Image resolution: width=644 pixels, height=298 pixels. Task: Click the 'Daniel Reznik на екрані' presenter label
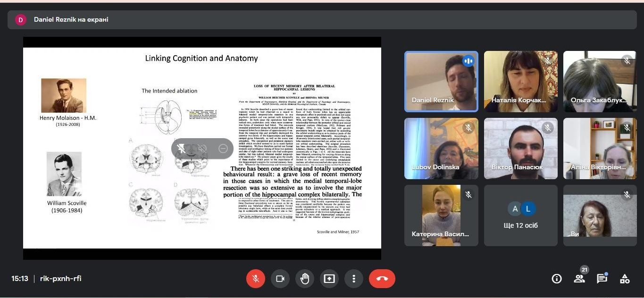tap(71, 20)
